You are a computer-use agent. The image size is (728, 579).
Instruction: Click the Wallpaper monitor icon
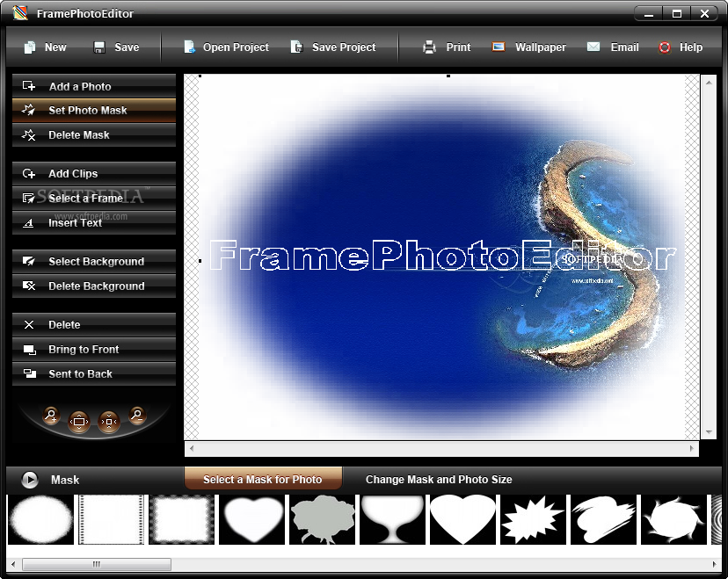point(499,47)
